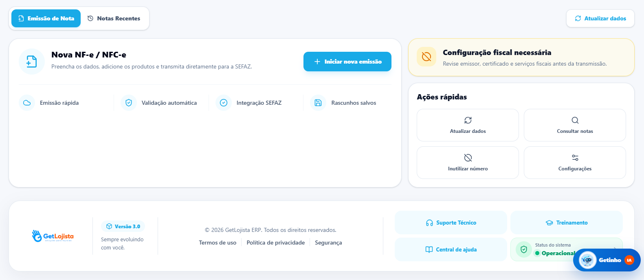Select the Inutilizar número quick action

468,163
